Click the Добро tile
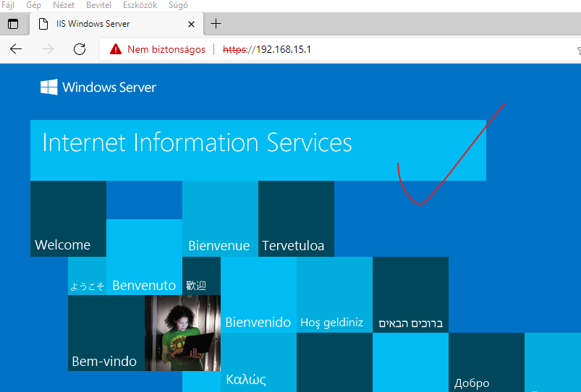 [x=486, y=362]
